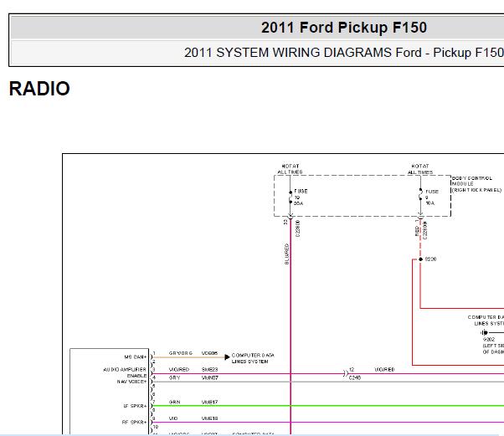
Task: Click the "SME23" circuit label
Action: pyautogui.click(x=209, y=370)
